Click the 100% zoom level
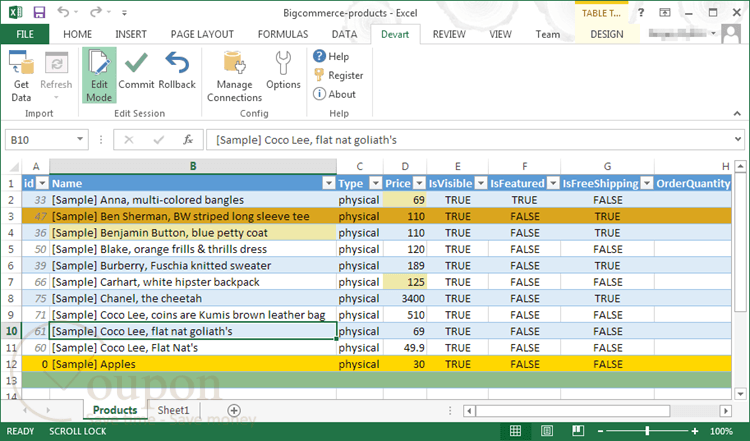750x441 pixels. 721,431
